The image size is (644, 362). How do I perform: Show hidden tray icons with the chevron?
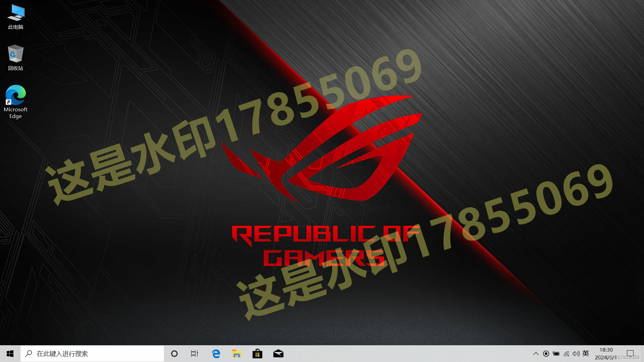tap(536, 354)
